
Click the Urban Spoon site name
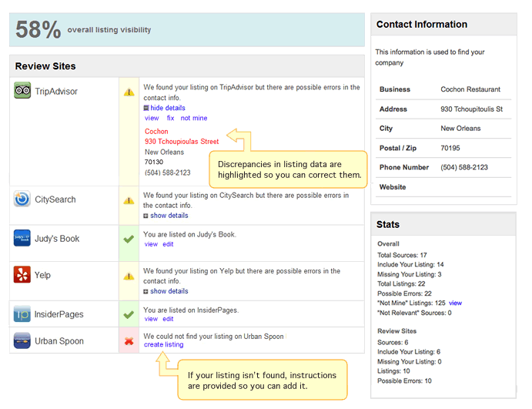(59, 340)
